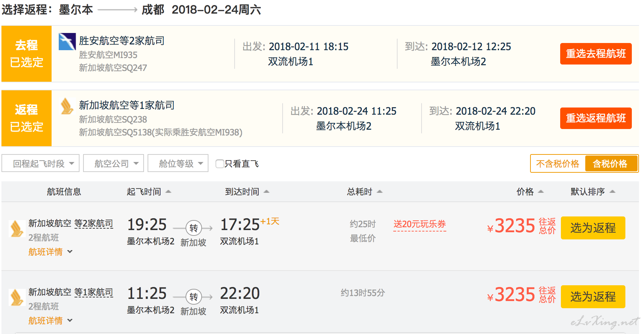Click outbound departure 2018-02-11 18:15

coord(309,47)
